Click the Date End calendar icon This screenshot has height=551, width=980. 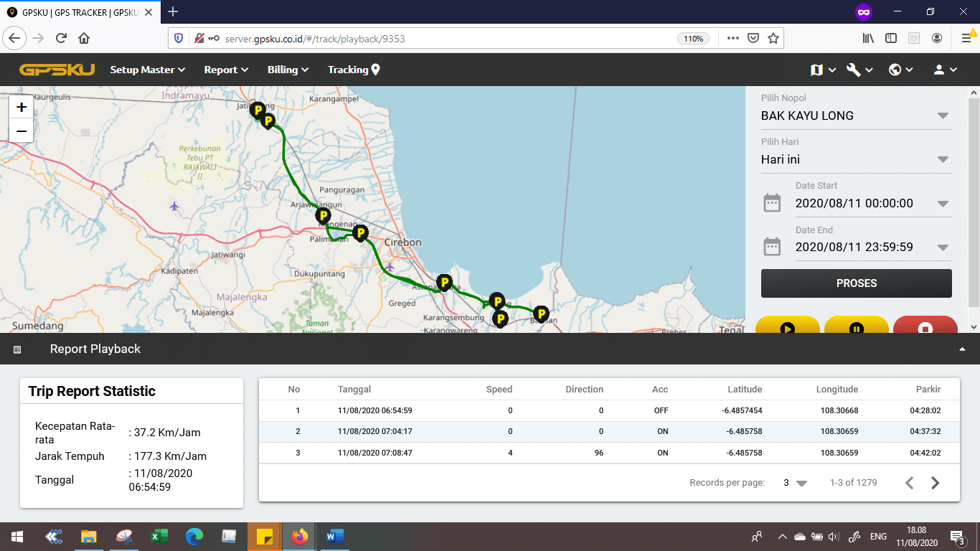tap(772, 248)
